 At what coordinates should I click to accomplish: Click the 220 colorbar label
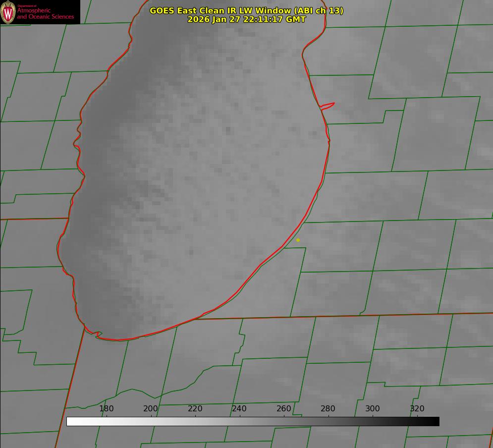[x=195, y=408]
